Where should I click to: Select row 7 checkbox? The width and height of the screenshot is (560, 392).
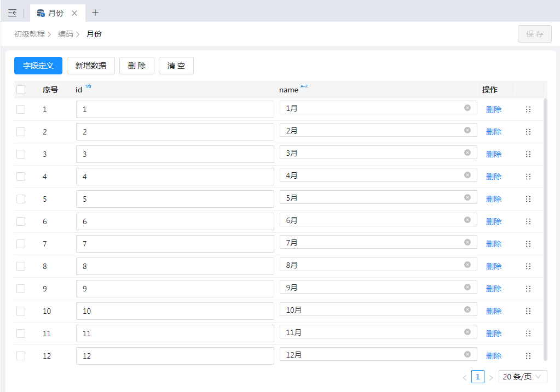coord(21,244)
